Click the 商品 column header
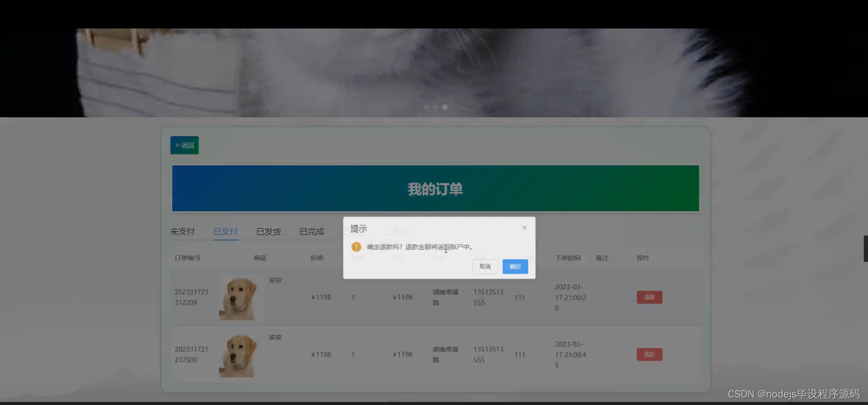The width and height of the screenshot is (868, 405). pos(260,258)
